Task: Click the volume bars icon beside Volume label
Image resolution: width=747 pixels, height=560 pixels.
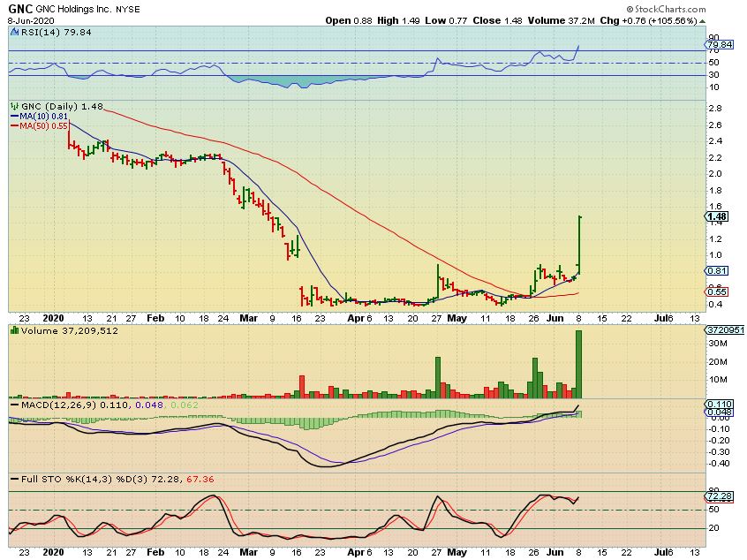Action: point(14,330)
